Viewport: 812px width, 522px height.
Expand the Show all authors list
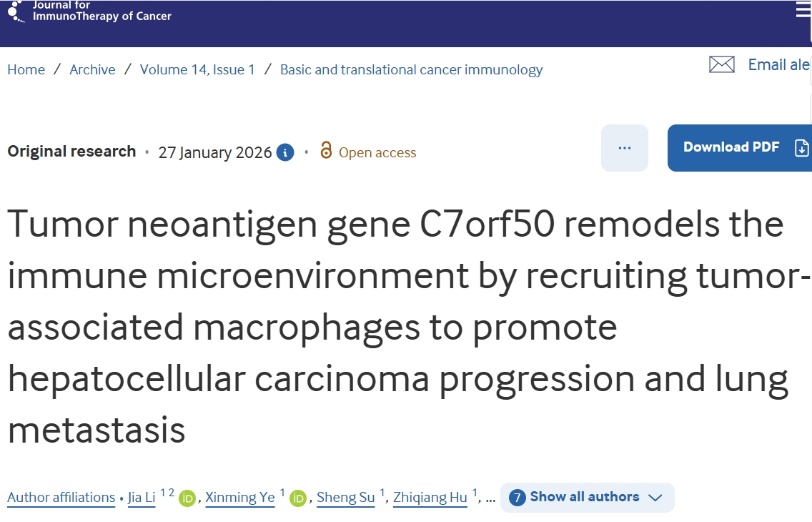(584, 497)
